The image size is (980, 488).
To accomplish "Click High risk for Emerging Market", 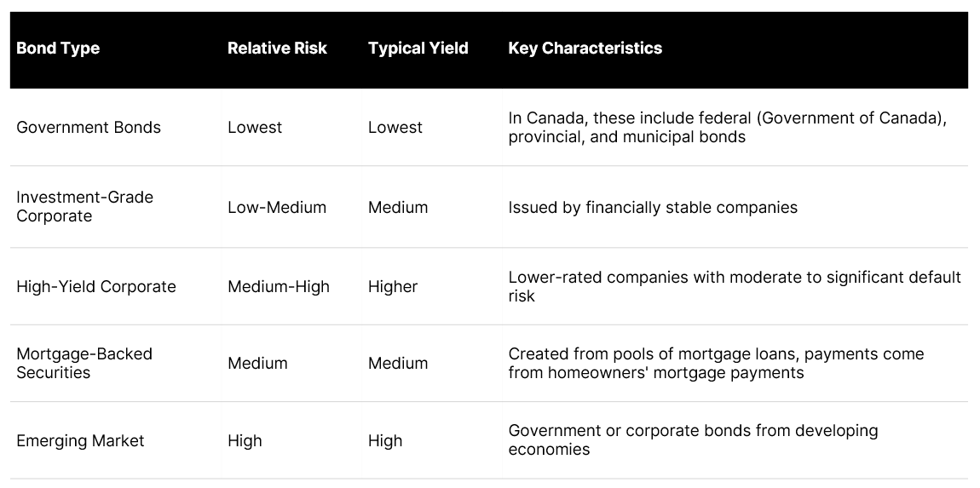I will pos(245,441).
